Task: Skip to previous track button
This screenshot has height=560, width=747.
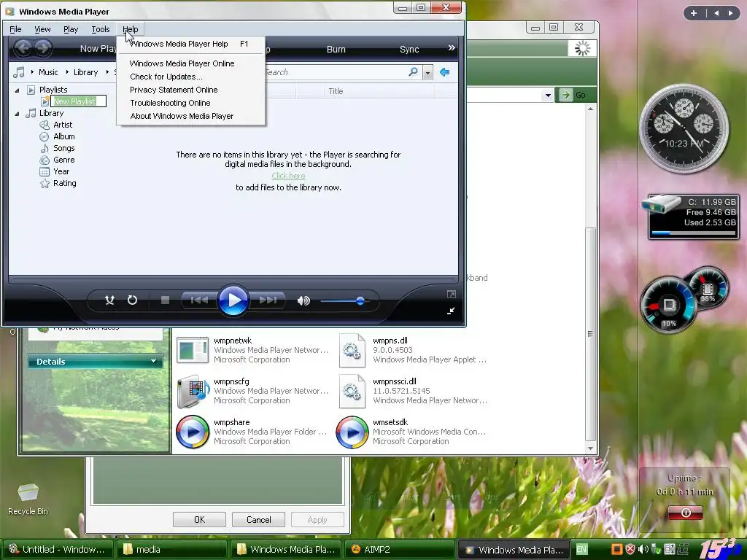Action: coord(199,300)
